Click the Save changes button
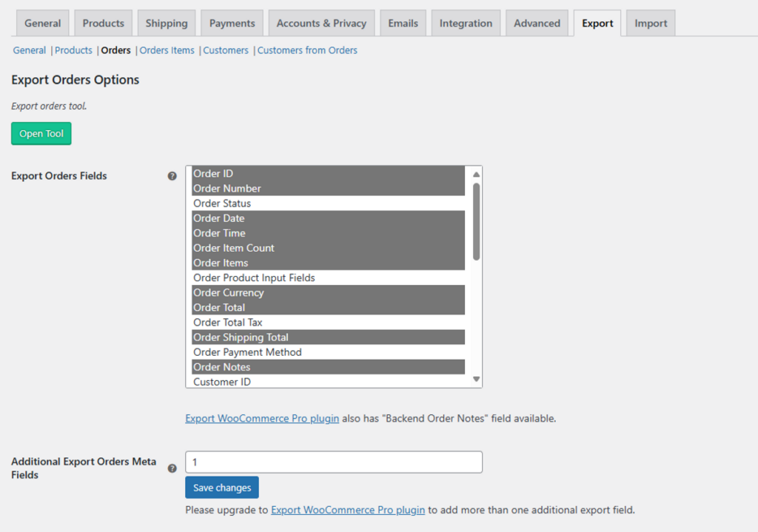 (222, 488)
